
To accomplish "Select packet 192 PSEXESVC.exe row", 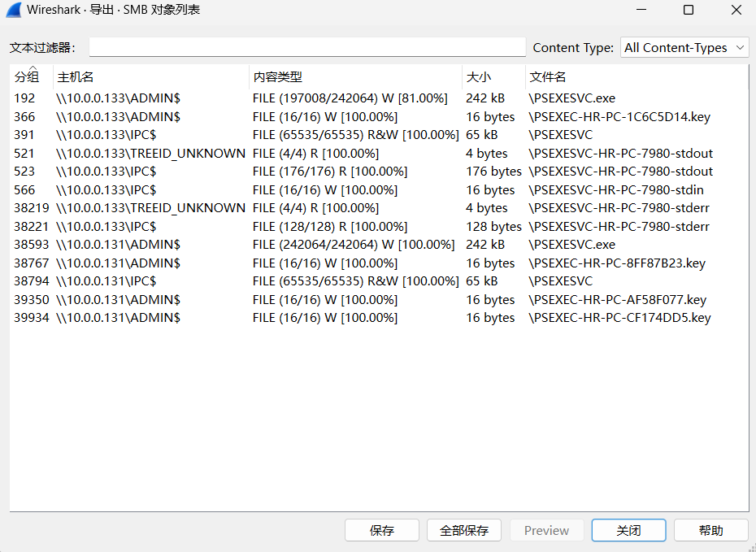I will point(379,98).
